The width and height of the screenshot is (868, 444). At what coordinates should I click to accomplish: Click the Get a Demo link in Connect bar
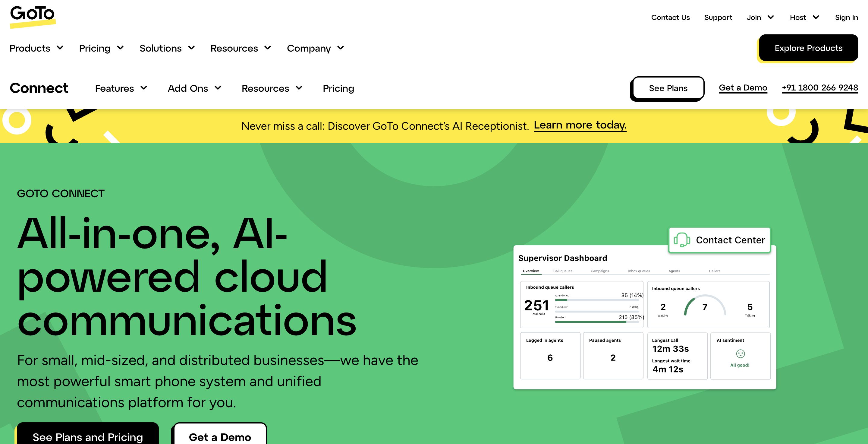(743, 88)
